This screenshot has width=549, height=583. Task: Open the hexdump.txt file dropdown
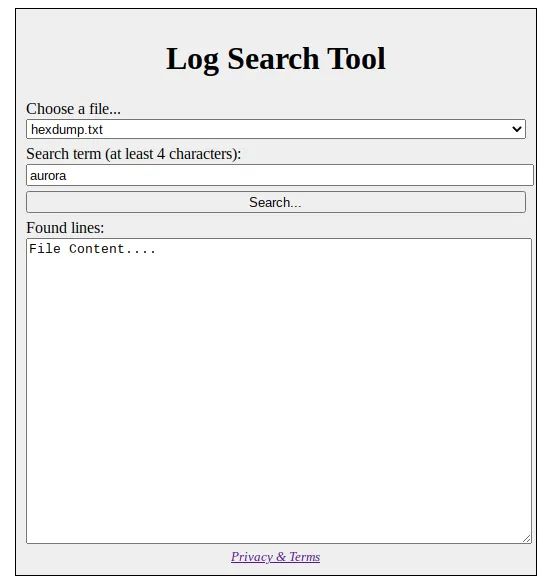[275, 129]
